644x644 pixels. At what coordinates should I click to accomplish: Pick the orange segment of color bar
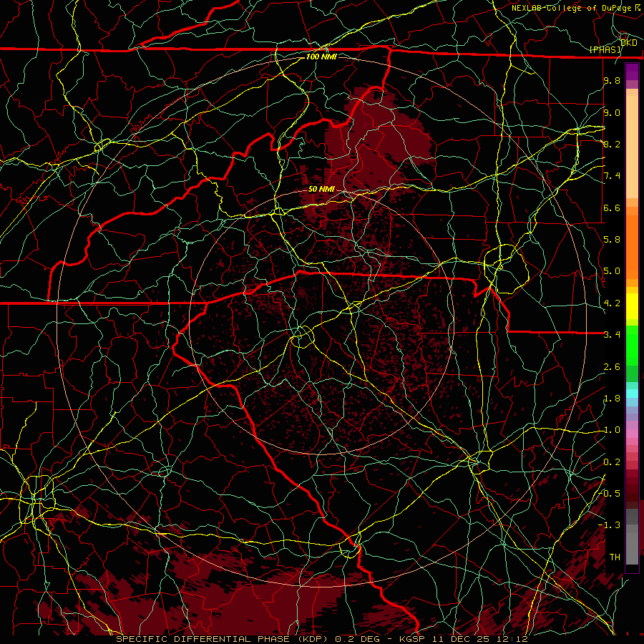pos(632,246)
